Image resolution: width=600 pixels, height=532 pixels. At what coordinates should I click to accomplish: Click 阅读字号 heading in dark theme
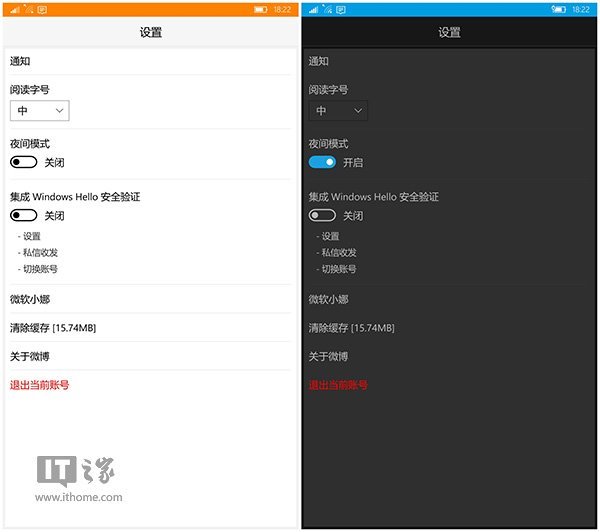tap(328, 90)
